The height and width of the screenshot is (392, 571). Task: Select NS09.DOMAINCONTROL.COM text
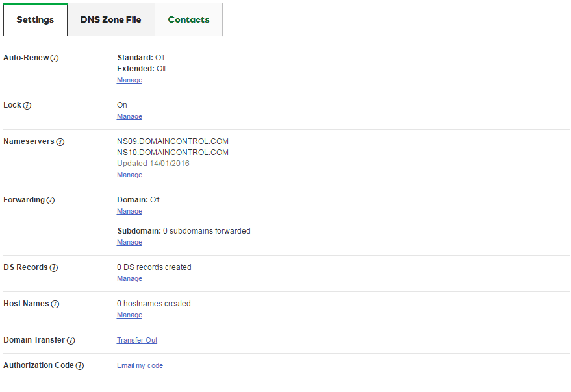173,141
